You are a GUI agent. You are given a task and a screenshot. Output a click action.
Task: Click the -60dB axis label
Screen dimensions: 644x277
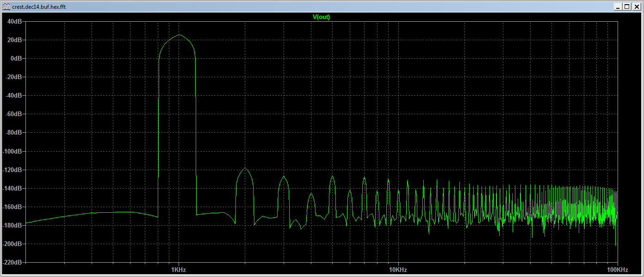pos(13,114)
